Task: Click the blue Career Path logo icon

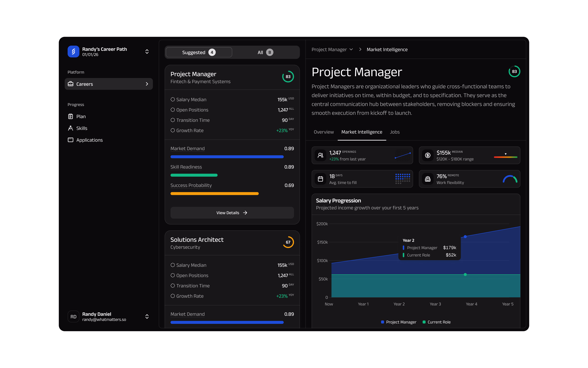Action: [73, 52]
